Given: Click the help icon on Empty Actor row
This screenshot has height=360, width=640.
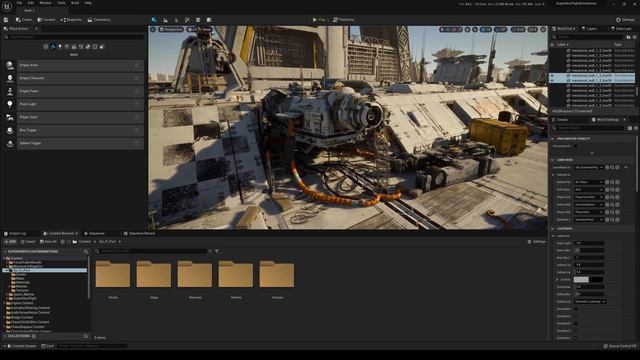Looking at the screenshot, I should click(x=137, y=65).
